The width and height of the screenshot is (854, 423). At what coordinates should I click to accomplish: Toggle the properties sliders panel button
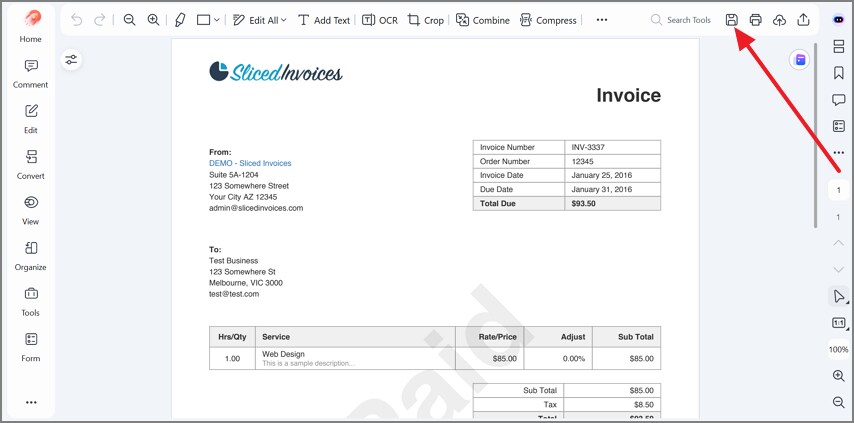(x=71, y=59)
